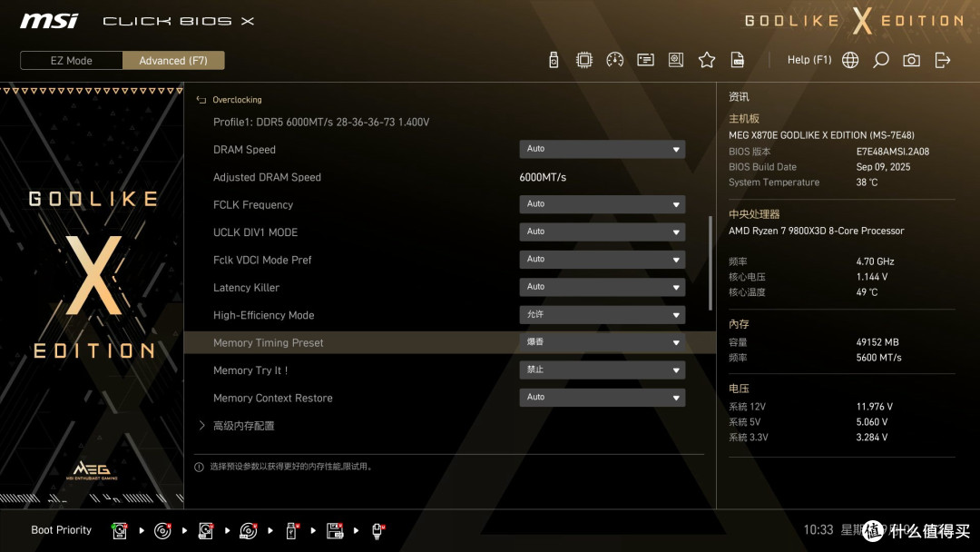The height and width of the screenshot is (552, 980).
Task: Click the info icon beside the help description
Action: pyautogui.click(x=199, y=467)
